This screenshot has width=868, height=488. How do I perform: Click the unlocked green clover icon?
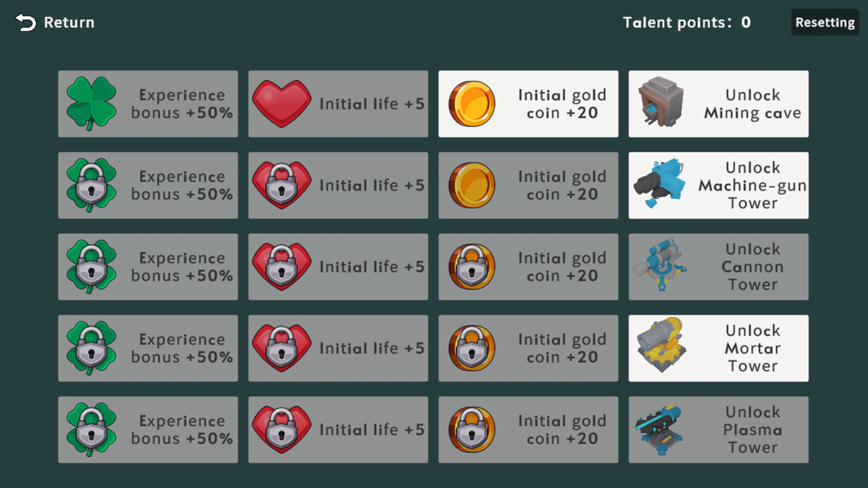(x=91, y=103)
